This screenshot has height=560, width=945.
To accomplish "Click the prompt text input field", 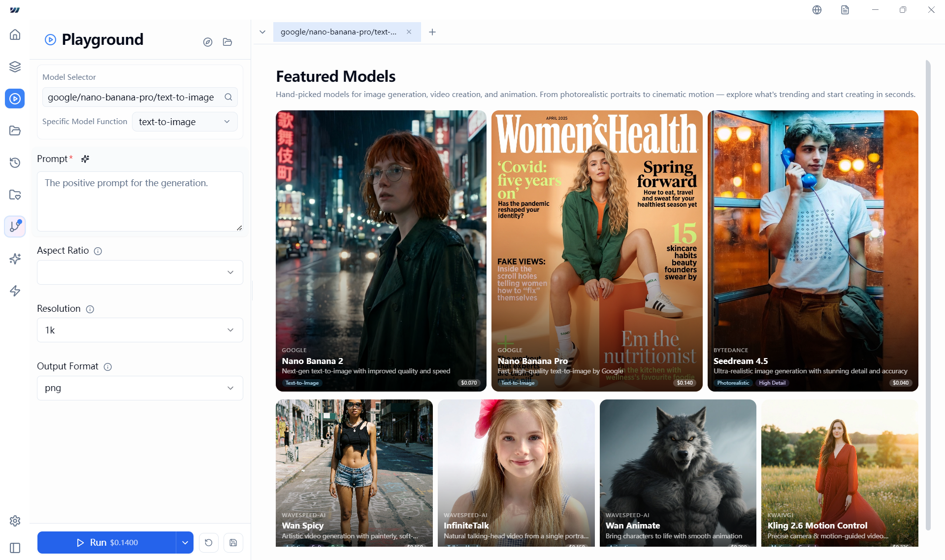I will [140, 201].
